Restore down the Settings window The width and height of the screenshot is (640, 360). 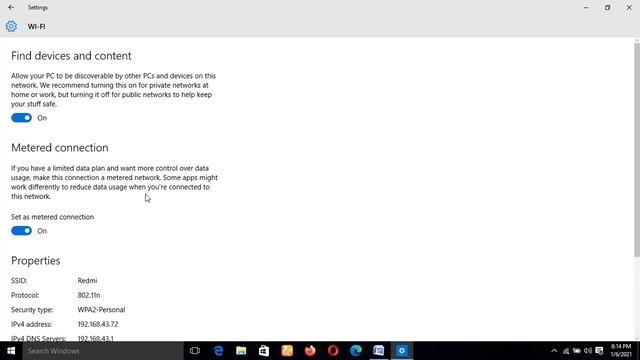pyautogui.click(x=607, y=7)
